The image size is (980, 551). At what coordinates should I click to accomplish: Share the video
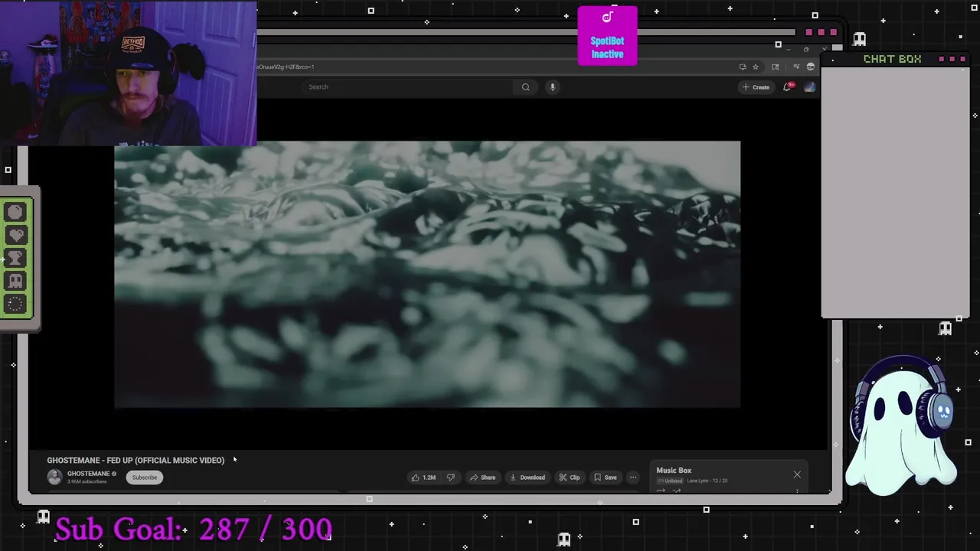point(482,478)
